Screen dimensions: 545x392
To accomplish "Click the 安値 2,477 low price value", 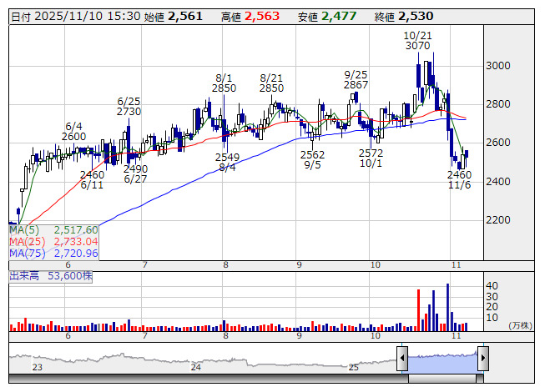I will click(x=327, y=17).
